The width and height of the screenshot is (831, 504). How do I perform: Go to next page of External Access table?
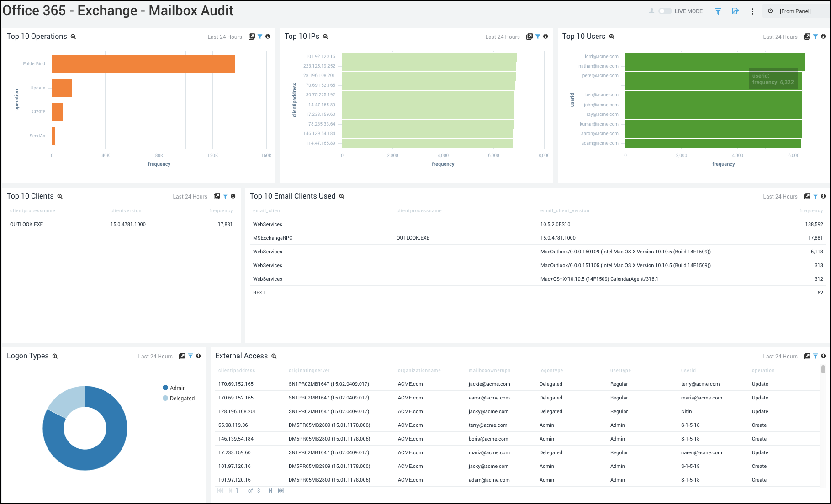pyautogui.click(x=270, y=490)
